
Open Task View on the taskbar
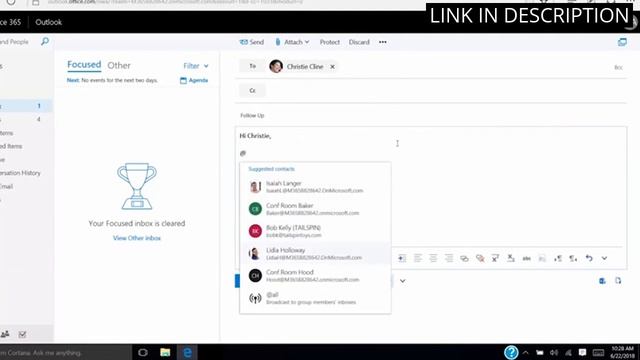click(143, 352)
